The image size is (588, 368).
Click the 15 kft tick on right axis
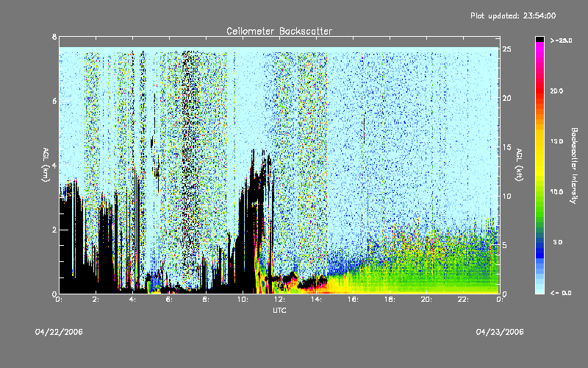coord(506,147)
